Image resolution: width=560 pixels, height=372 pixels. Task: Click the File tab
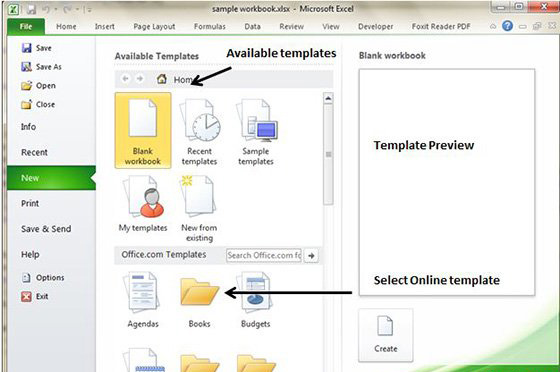(x=26, y=26)
